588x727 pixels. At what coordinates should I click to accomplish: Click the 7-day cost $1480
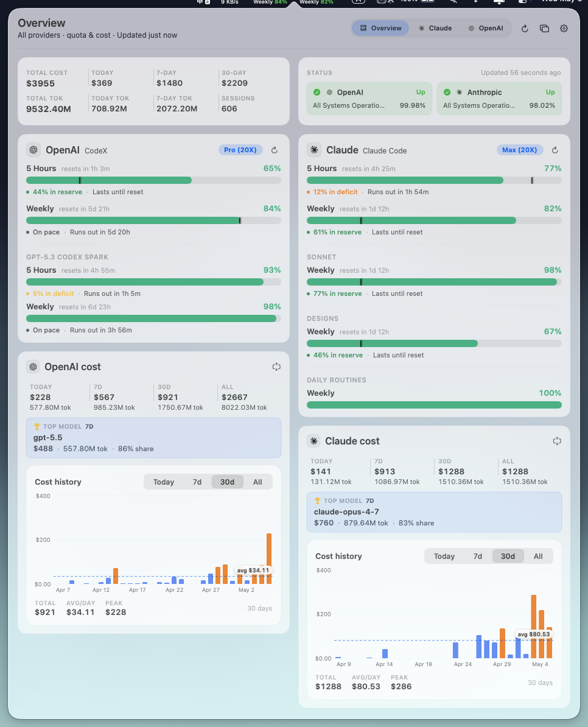click(170, 83)
